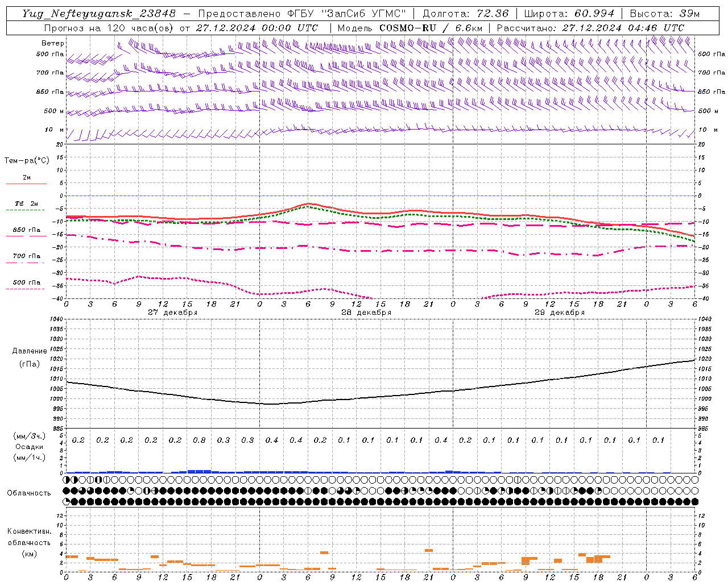Select the left '700 гПа' wind level label
The width and height of the screenshot is (728, 582).
coord(50,73)
